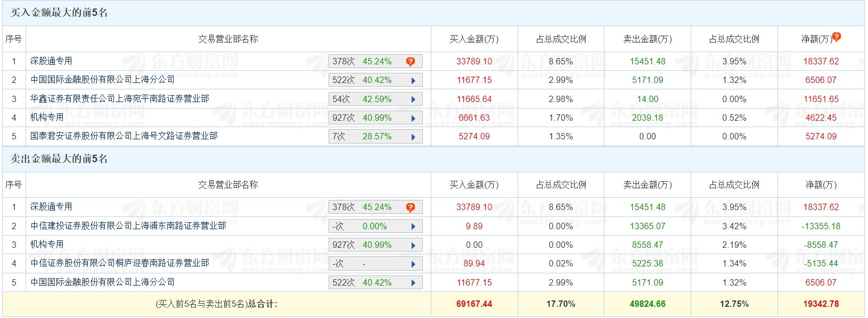
Task: Click the question mark icon in sell-table 深股通专用 row
Action: click(x=410, y=207)
